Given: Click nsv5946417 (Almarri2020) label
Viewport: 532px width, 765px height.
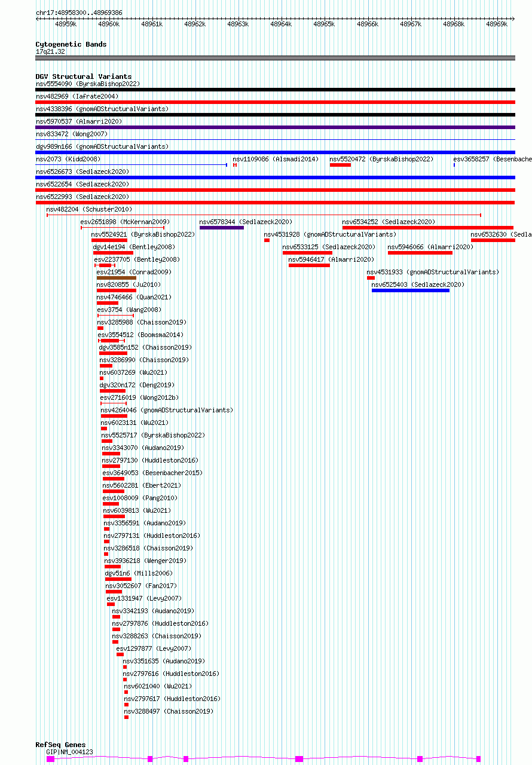Looking at the screenshot, I should pyautogui.click(x=332, y=259).
